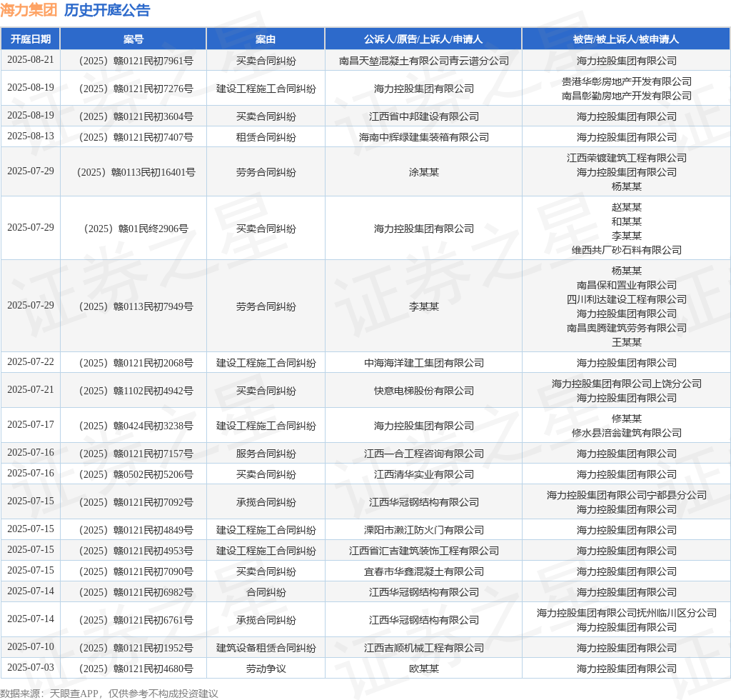Image resolution: width=731 pixels, height=700 pixels.
Task: Click defendant 赵某某
Action: click(627, 207)
